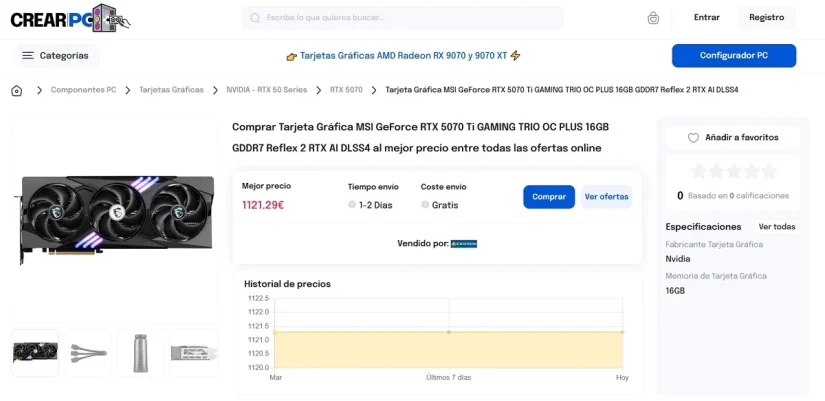Open Componentes PC breadcrumb
825x401 pixels.
[83, 90]
